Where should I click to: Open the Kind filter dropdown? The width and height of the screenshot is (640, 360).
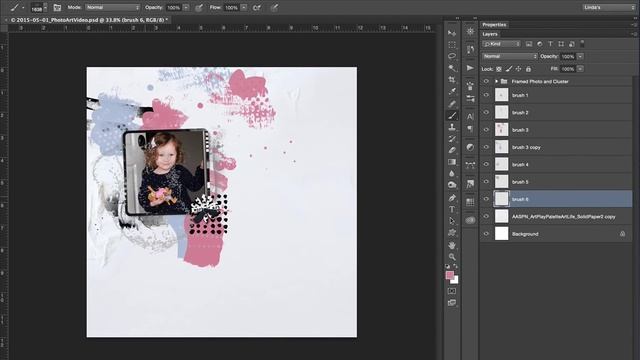pyautogui.click(x=502, y=44)
